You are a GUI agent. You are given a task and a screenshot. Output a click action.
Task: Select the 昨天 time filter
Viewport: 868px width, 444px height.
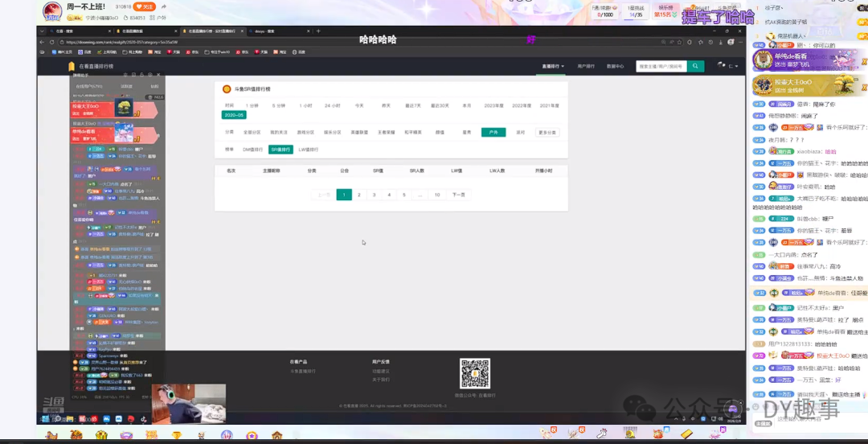tap(386, 105)
